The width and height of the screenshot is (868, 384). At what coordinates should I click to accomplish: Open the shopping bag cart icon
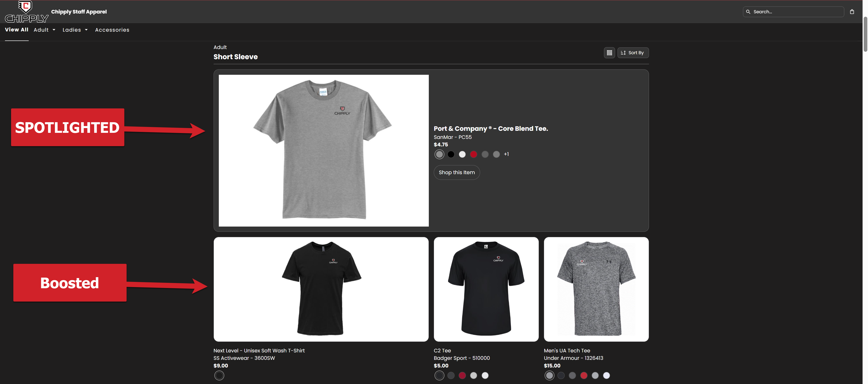tap(852, 12)
